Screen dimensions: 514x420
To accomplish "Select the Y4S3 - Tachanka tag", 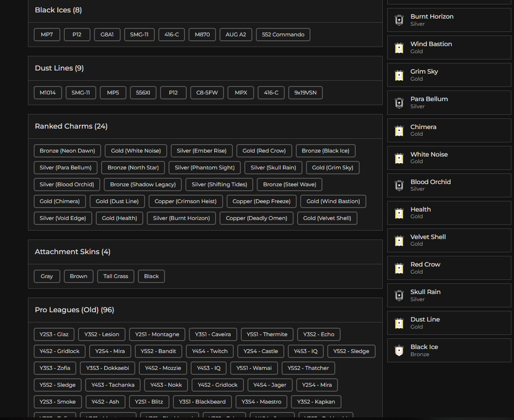I will pos(113,385).
